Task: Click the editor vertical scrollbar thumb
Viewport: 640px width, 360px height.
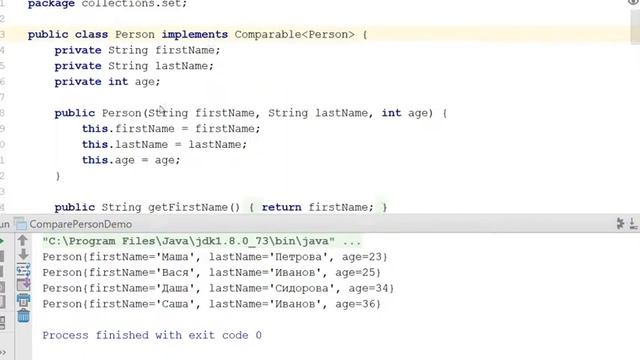Action: click(x=635, y=27)
